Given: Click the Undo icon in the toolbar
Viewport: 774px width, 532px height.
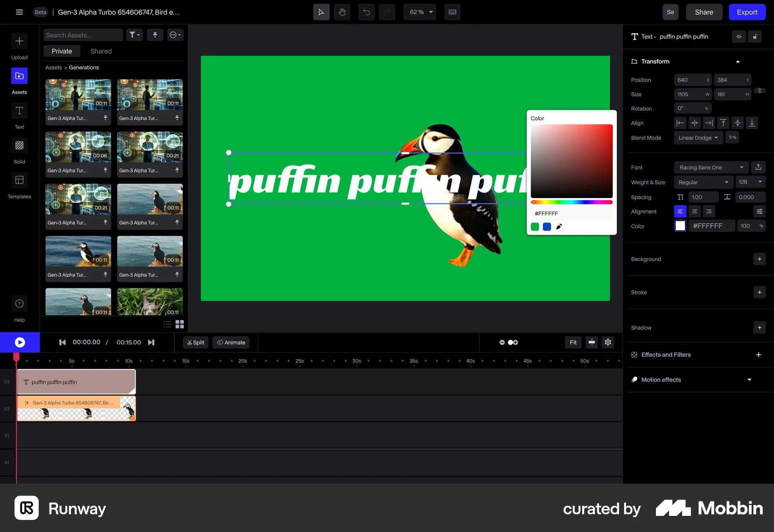Looking at the screenshot, I should pyautogui.click(x=366, y=12).
